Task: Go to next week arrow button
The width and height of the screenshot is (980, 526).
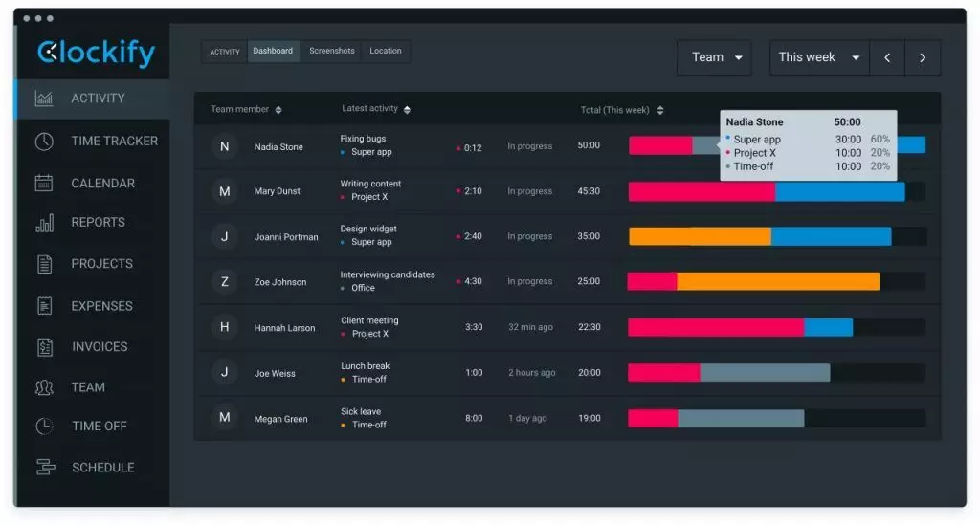Action: 923,57
